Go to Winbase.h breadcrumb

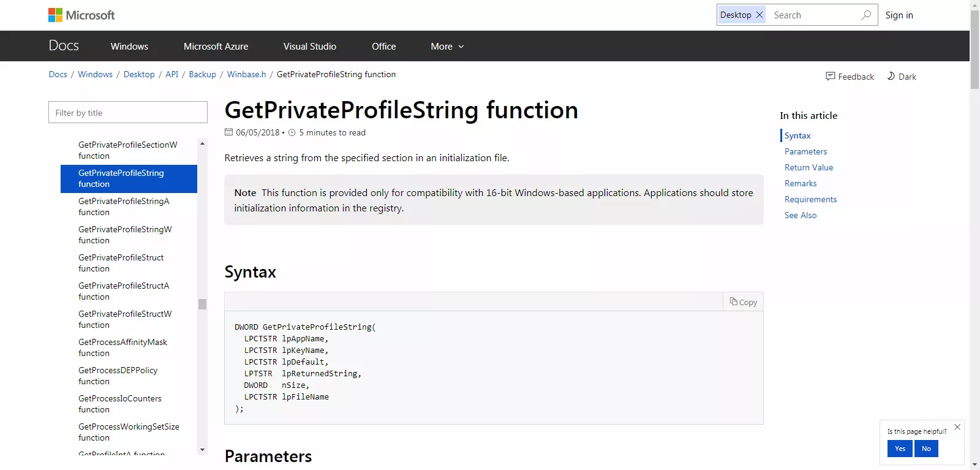(247, 74)
